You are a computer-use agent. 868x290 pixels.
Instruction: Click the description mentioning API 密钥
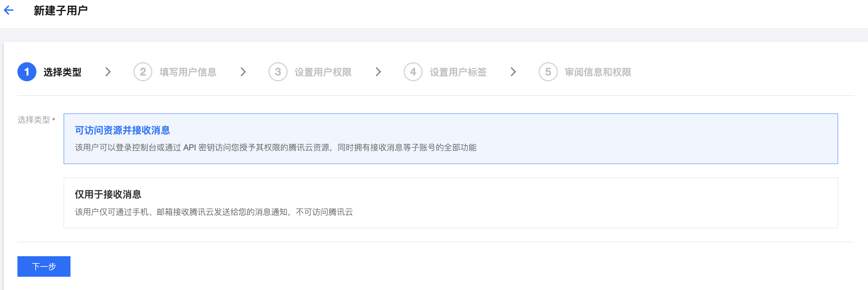tap(276, 148)
